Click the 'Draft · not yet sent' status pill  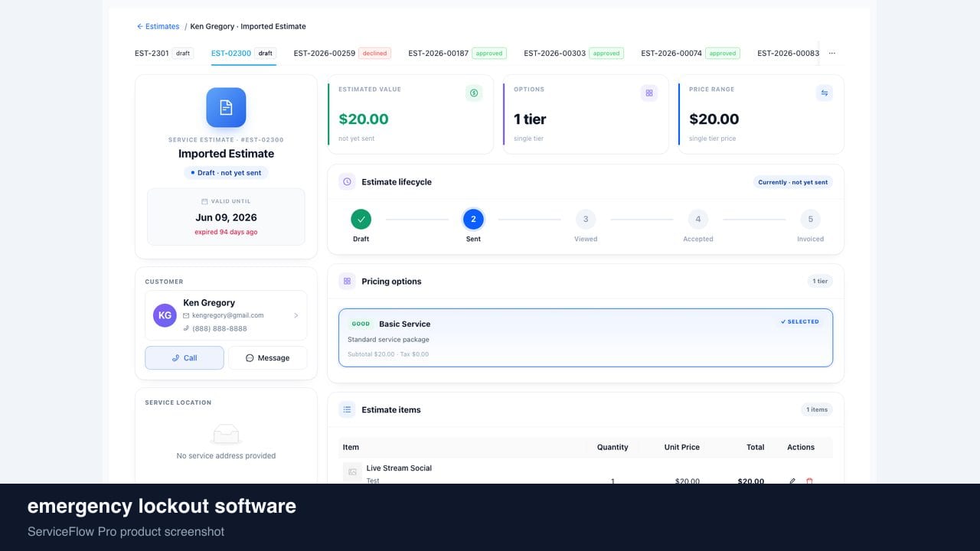(x=226, y=173)
